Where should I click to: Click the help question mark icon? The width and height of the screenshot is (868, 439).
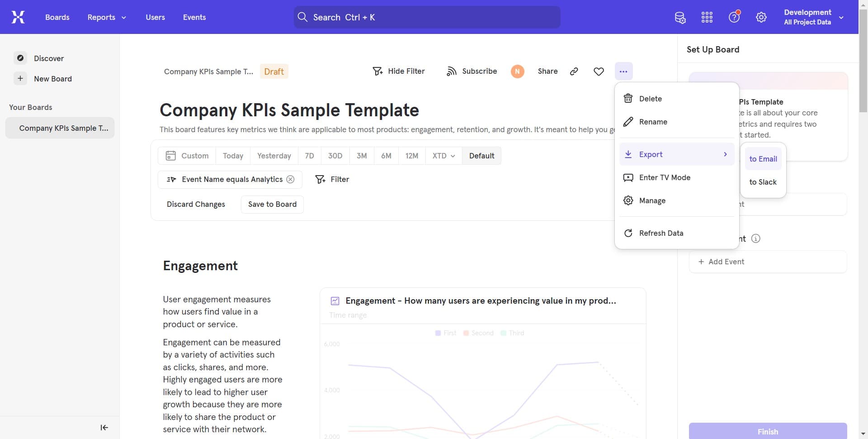734,17
